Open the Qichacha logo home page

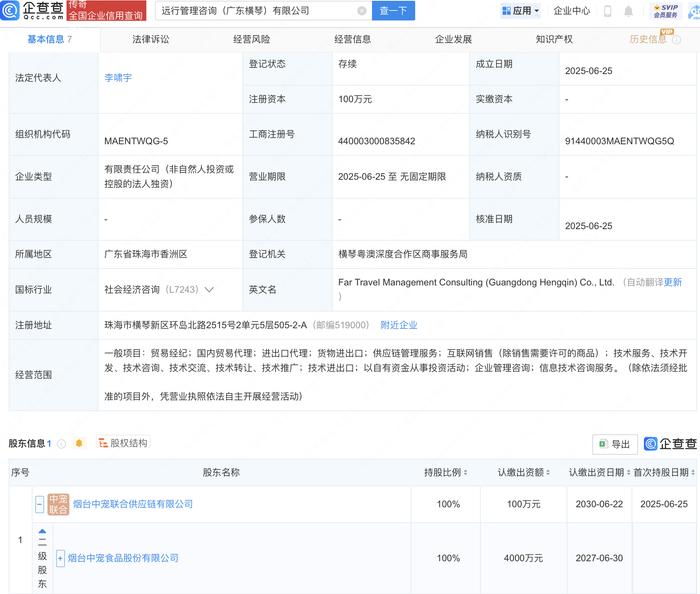pos(32,10)
